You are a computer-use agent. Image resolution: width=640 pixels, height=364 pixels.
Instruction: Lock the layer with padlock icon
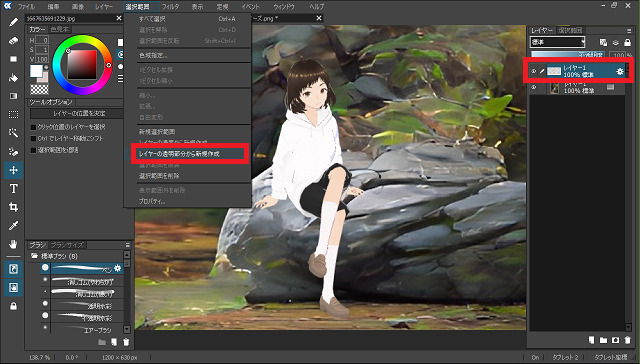click(627, 42)
